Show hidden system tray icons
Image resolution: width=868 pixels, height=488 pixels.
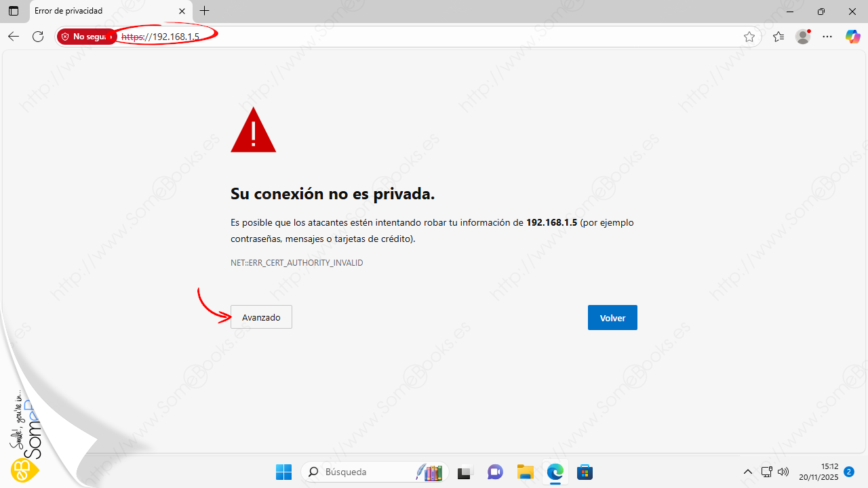pos(748,472)
